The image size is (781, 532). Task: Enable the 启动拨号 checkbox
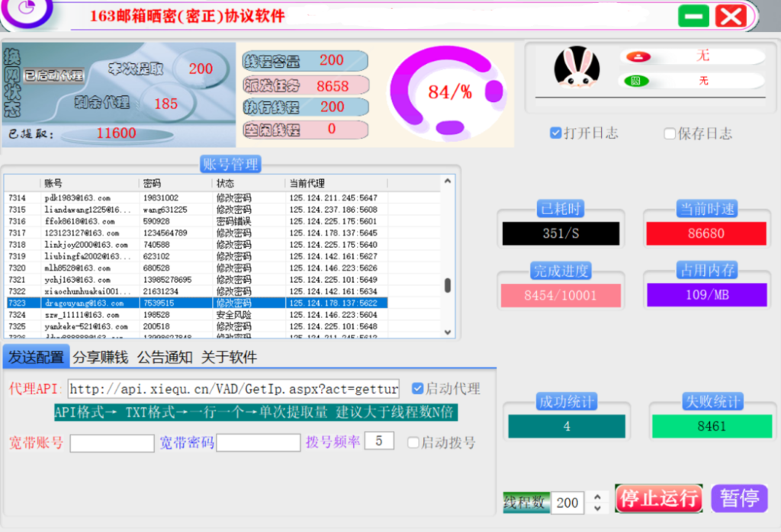(413, 442)
